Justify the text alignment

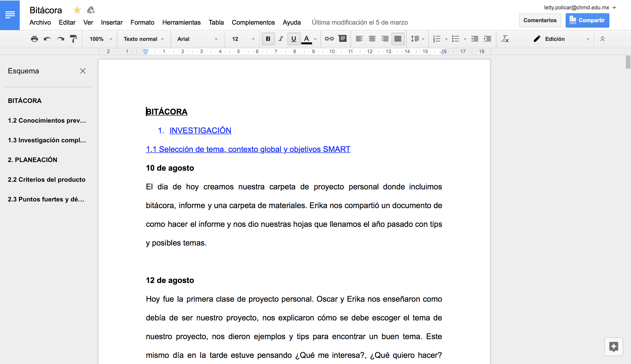[398, 39]
